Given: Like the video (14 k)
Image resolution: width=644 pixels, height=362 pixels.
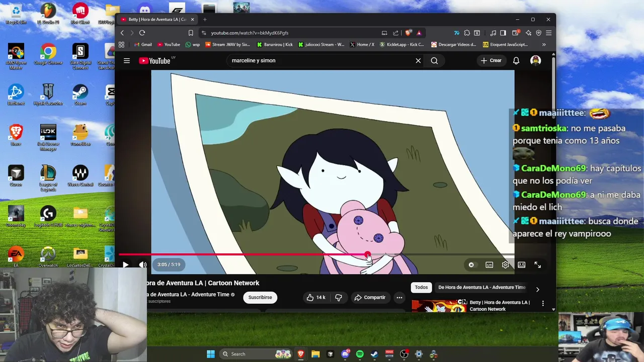Looking at the screenshot, I should (316, 297).
